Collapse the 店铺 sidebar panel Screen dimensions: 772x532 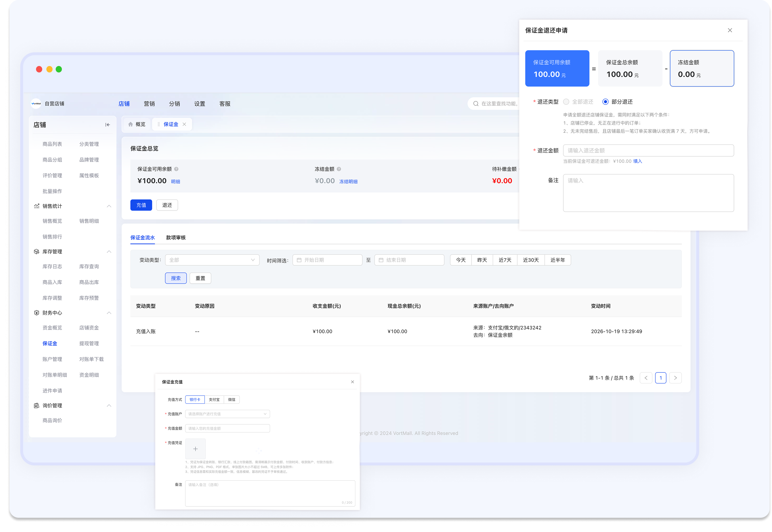point(107,125)
